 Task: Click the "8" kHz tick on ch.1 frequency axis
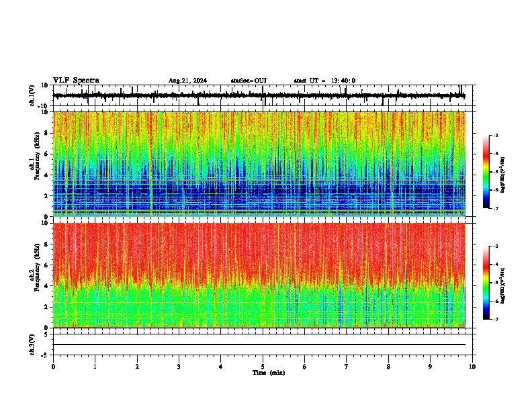click(x=46, y=133)
